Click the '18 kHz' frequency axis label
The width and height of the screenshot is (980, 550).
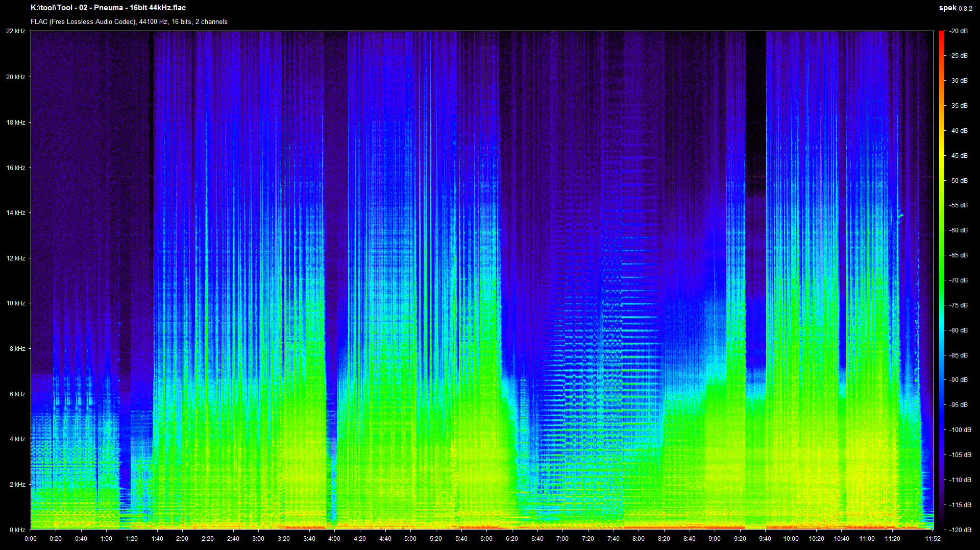pyautogui.click(x=16, y=123)
